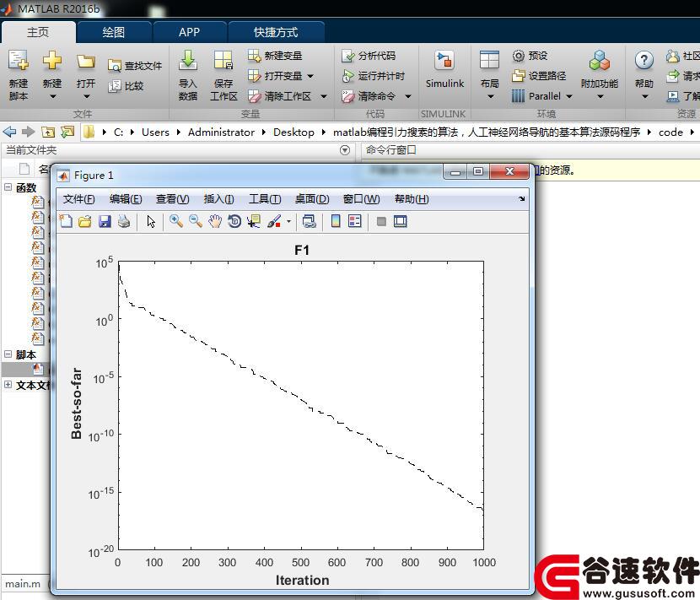Open 帮助 help
Viewport: 700px width, 600px height.
point(644,75)
